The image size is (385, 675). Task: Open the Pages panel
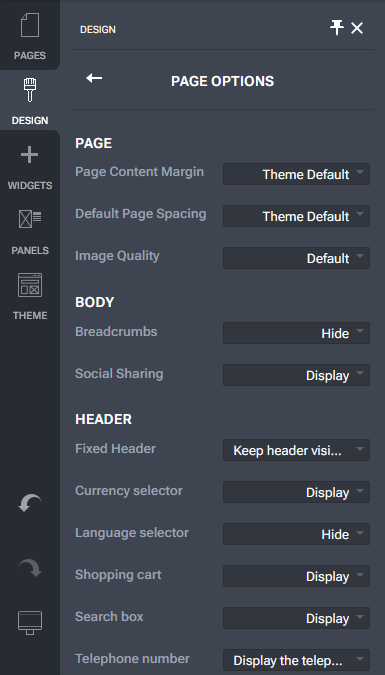click(x=30, y=36)
